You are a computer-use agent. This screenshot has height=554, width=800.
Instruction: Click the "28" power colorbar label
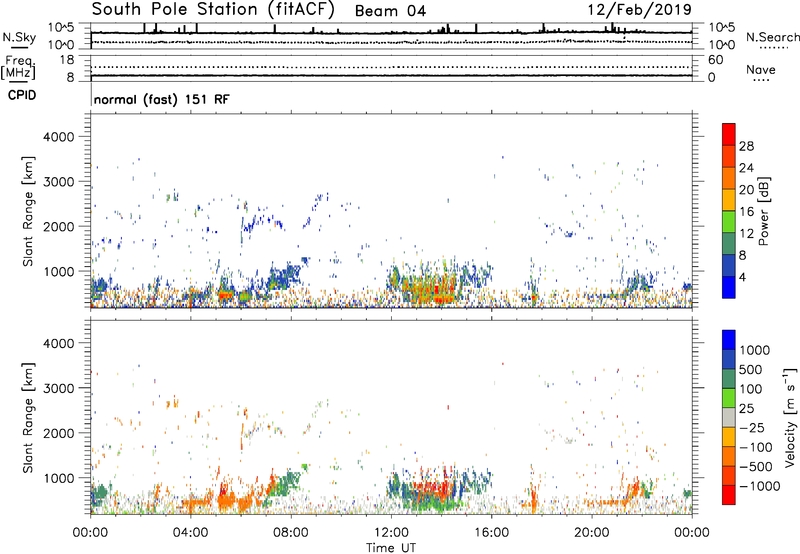point(746,146)
